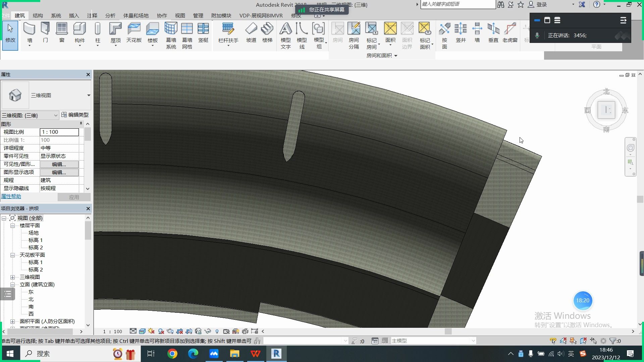644x362 pixels.
Task: Open the 属性帮助 link
Action: pos(11,196)
